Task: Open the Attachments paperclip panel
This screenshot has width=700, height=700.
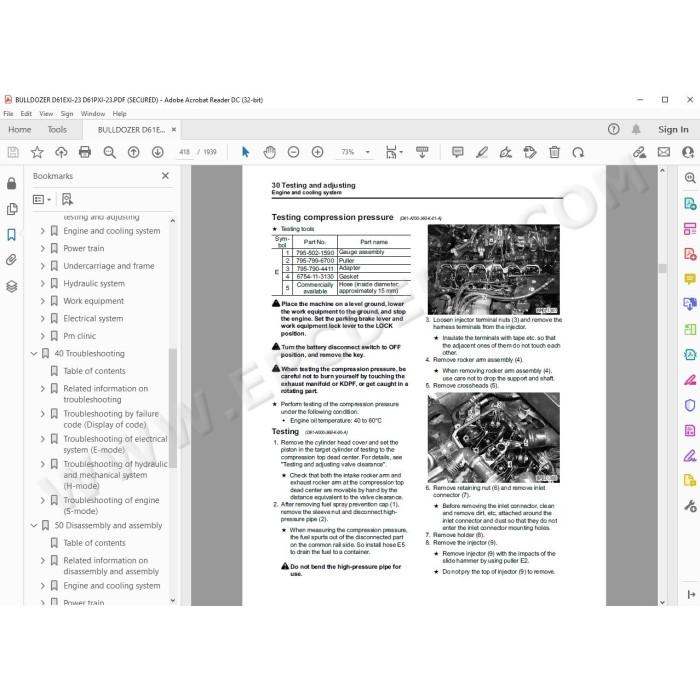Action: pos(12,260)
